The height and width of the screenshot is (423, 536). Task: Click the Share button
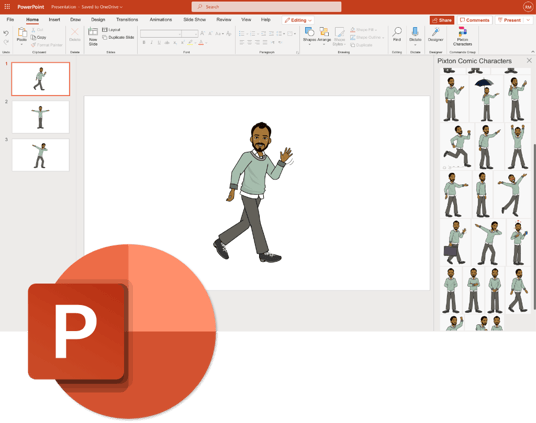pyautogui.click(x=442, y=20)
